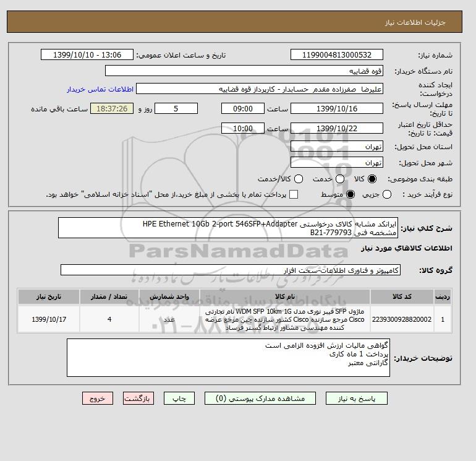Click the validity time field 10:00

[x=243, y=128]
